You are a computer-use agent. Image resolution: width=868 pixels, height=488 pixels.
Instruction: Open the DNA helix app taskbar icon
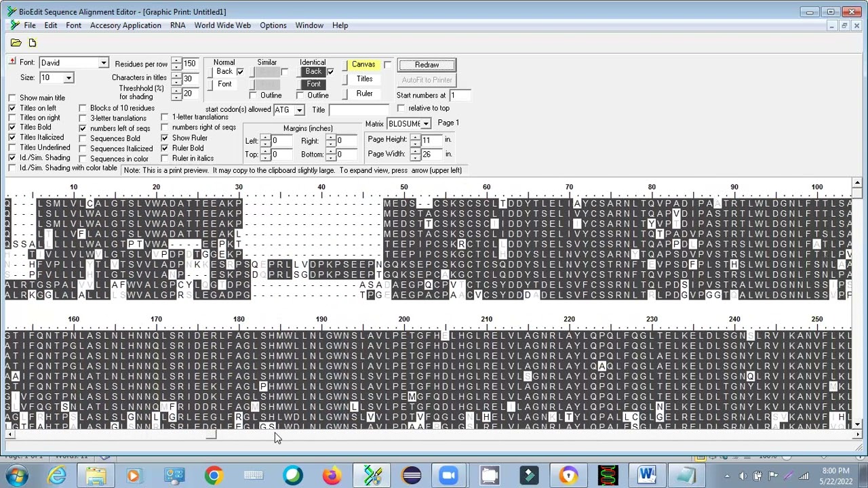tap(608, 476)
